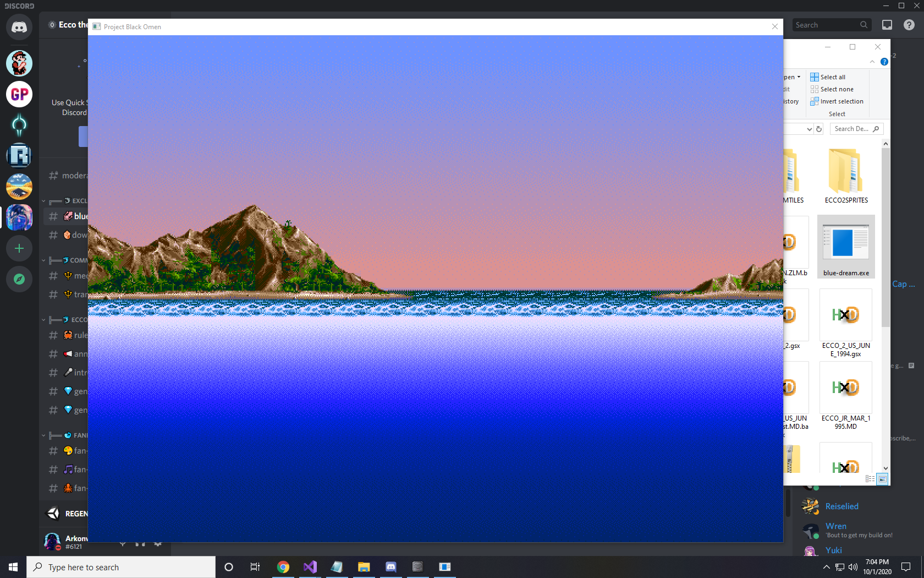
Task: Open Visual Studio from the taskbar
Action: [310, 567]
